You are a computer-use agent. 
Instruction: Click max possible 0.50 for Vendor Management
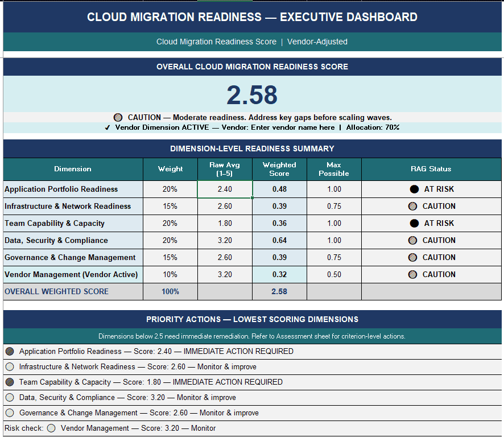pos(334,274)
